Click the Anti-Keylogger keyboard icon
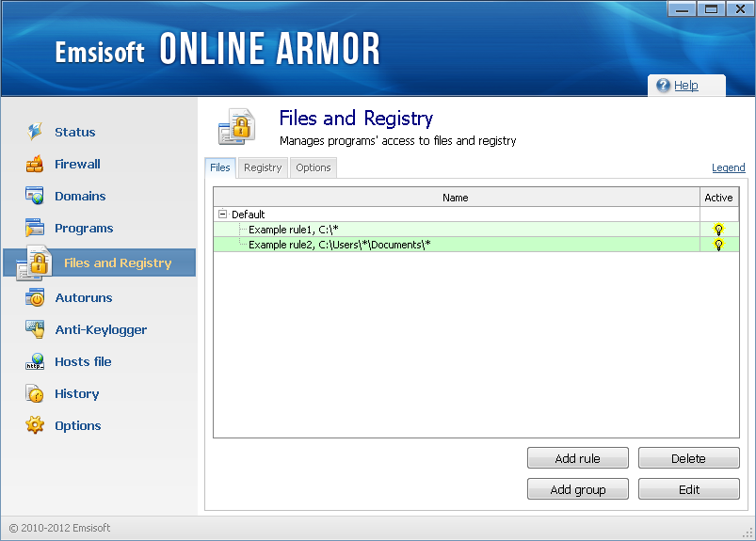 click(35, 329)
